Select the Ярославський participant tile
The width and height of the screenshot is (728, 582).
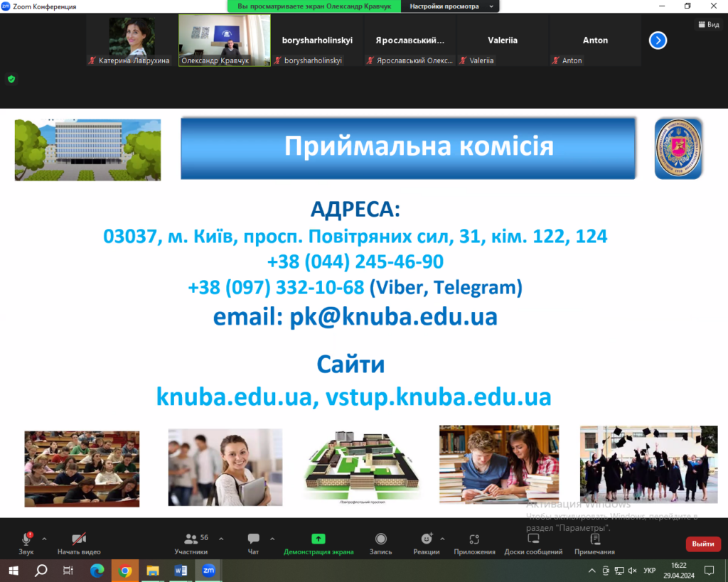(410, 41)
